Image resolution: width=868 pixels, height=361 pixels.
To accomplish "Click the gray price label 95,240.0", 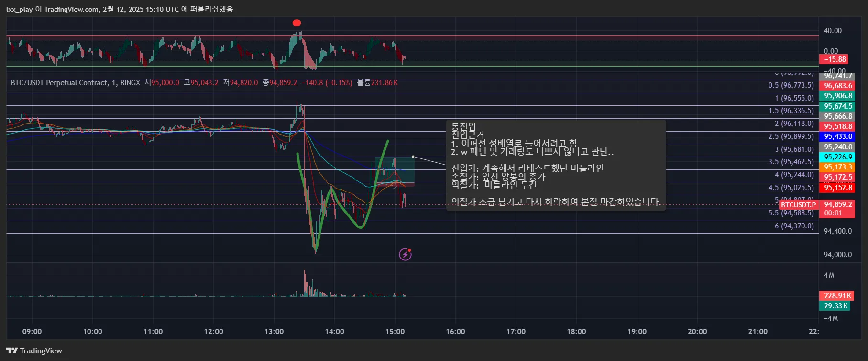I will (x=838, y=147).
